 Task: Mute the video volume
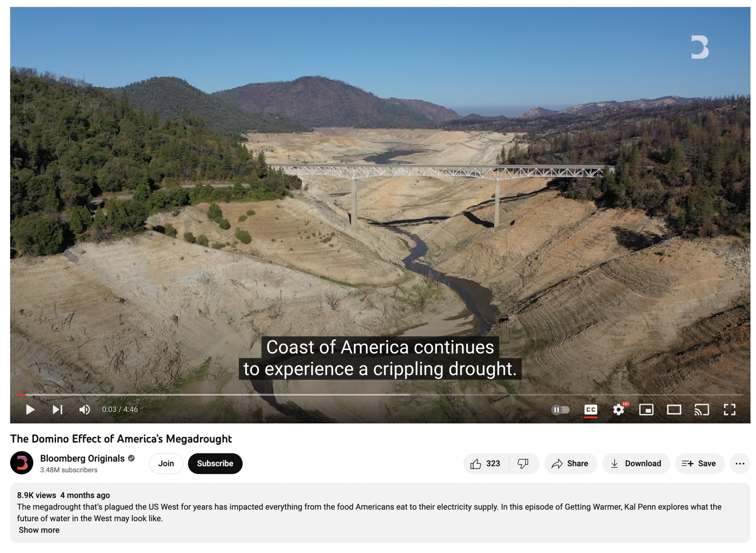coord(85,409)
